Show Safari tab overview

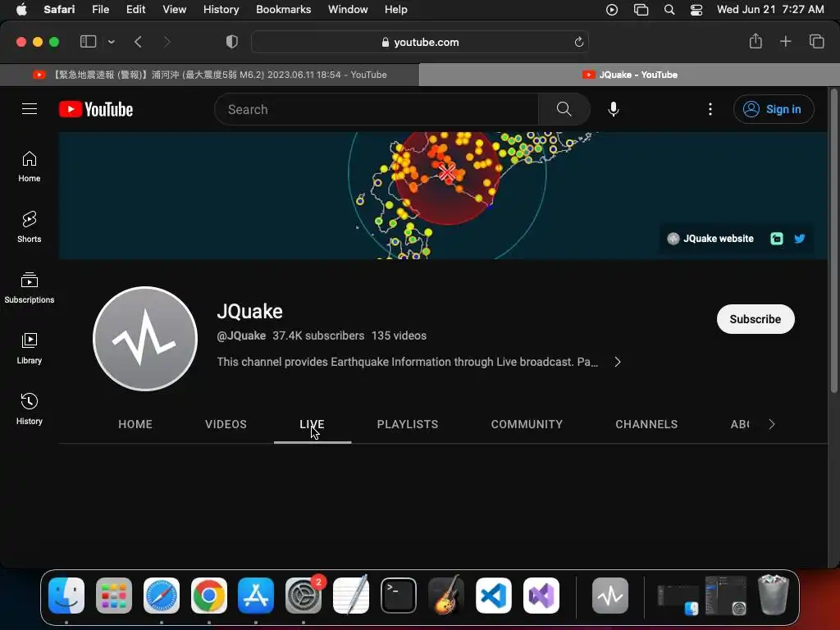click(816, 41)
